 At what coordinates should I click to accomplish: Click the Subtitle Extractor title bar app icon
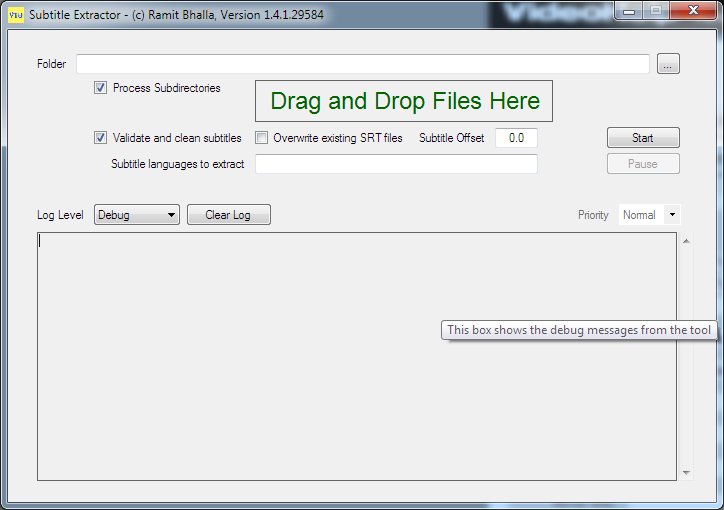click(16, 15)
